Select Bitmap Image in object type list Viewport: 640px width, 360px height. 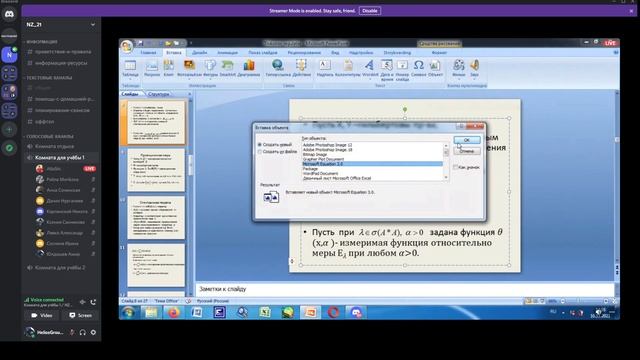point(372,154)
